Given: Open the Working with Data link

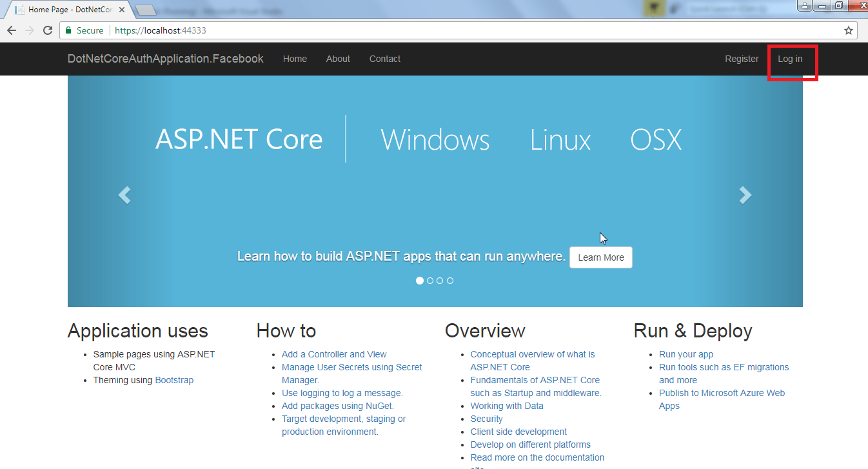Looking at the screenshot, I should pos(507,406).
